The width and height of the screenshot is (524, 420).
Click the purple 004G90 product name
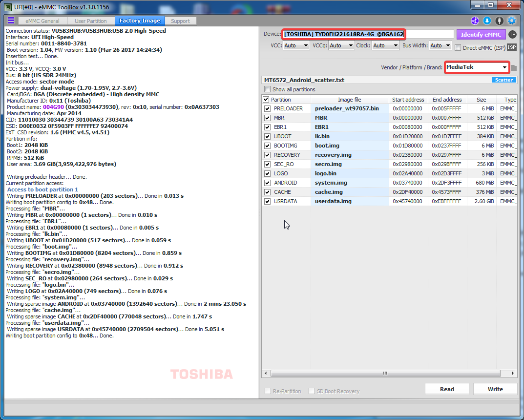click(x=53, y=107)
